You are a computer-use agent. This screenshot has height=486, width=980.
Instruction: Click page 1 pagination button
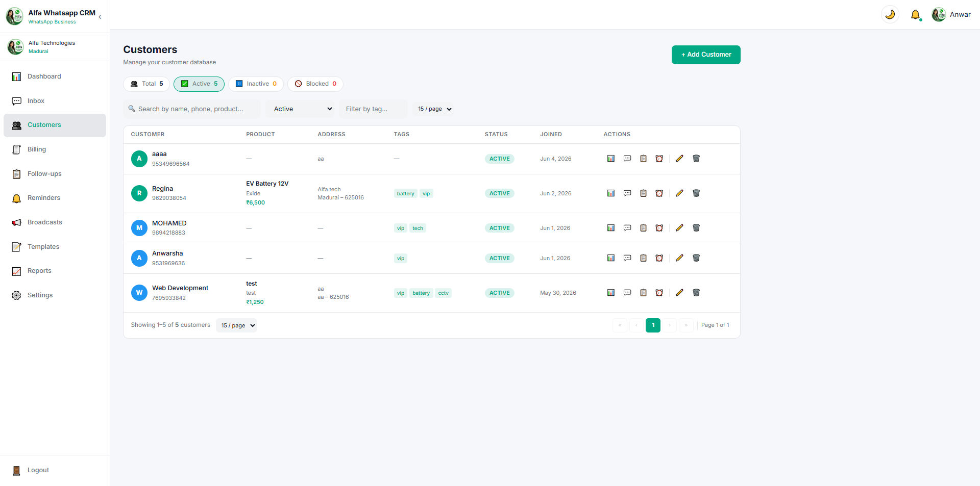pyautogui.click(x=653, y=325)
